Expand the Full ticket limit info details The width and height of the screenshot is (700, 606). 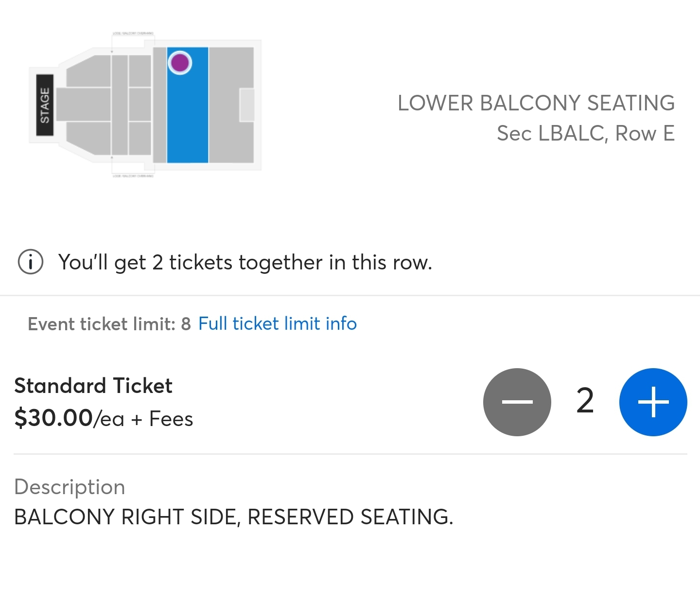[277, 323]
